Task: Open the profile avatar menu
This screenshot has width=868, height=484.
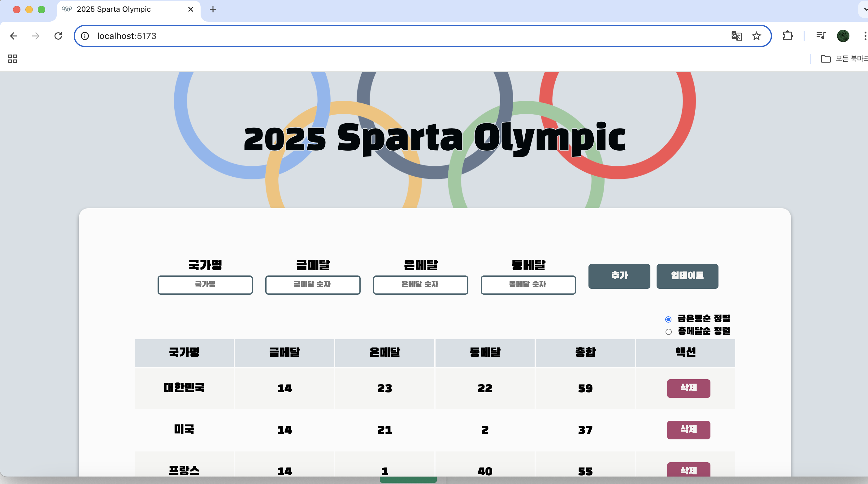Action: click(x=843, y=36)
